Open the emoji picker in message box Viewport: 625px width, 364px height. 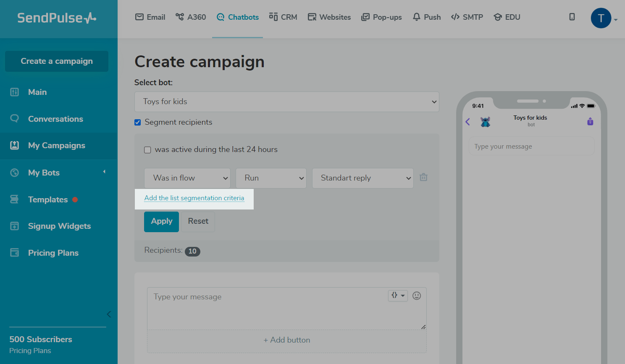coord(417,296)
